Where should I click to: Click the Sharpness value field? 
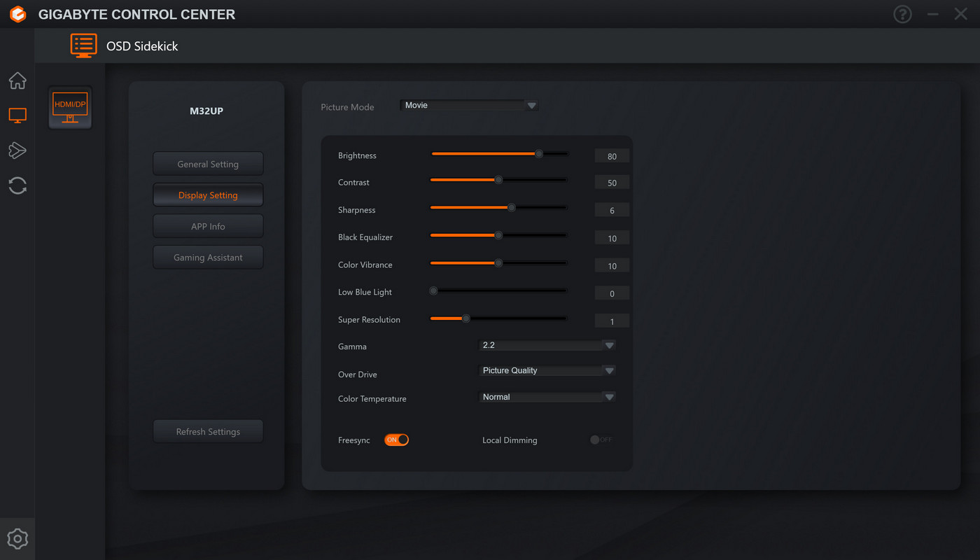click(x=612, y=211)
